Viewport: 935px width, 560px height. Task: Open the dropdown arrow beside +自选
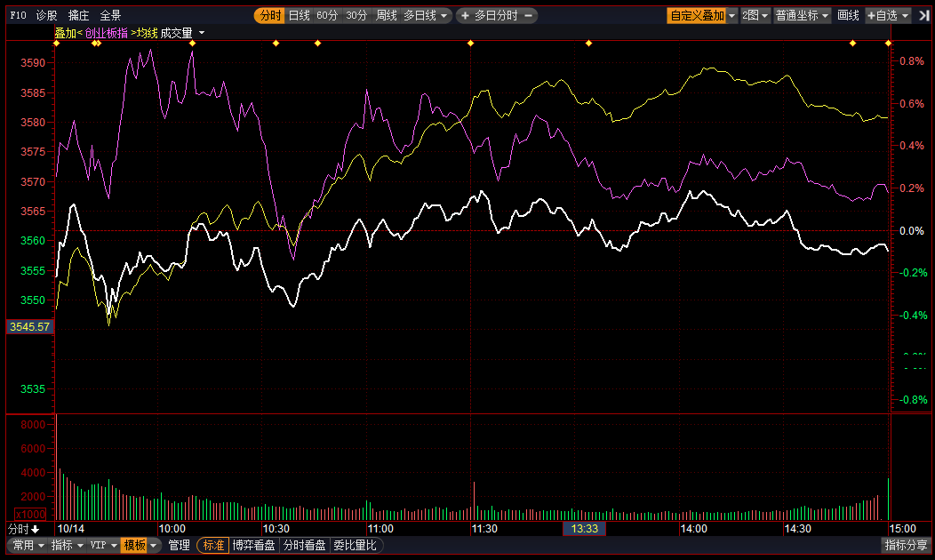coord(905,15)
